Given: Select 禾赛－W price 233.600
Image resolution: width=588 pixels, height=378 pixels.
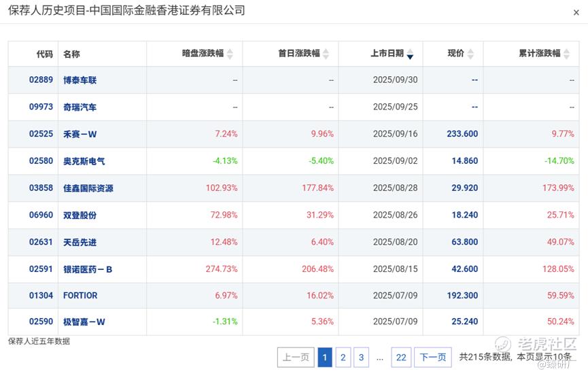Looking at the screenshot, I should 462,134.
